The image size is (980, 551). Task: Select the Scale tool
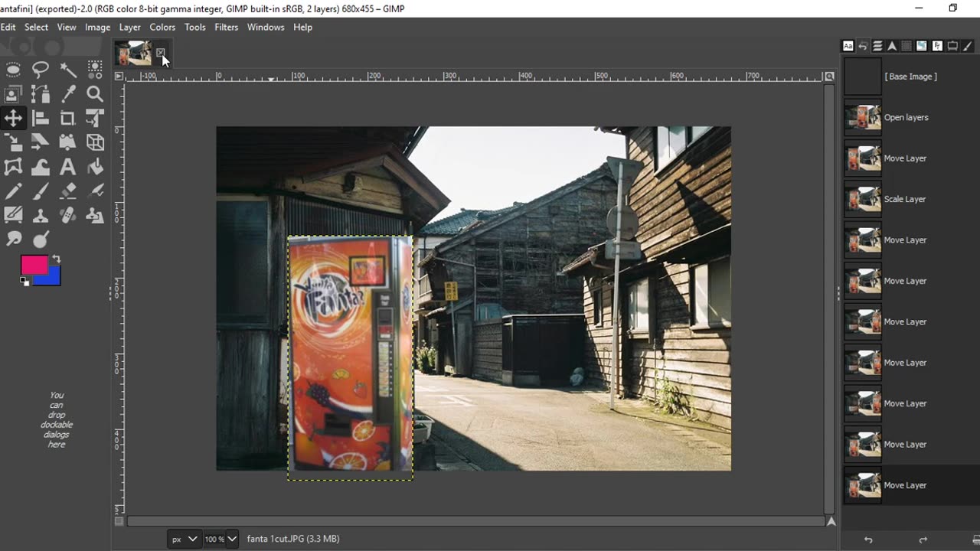(x=13, y=142)
